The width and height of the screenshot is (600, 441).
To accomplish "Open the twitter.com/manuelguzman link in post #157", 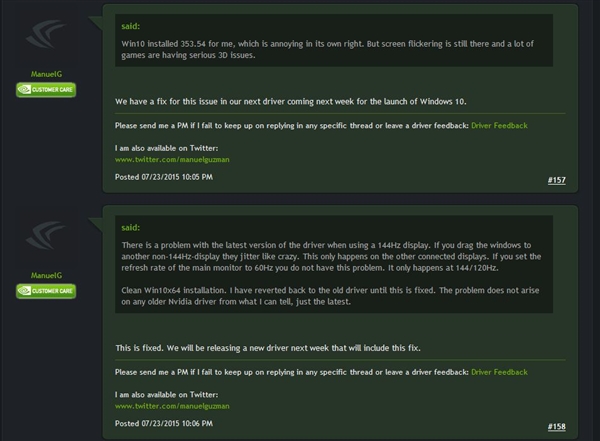I will click(x=160, y=159).
